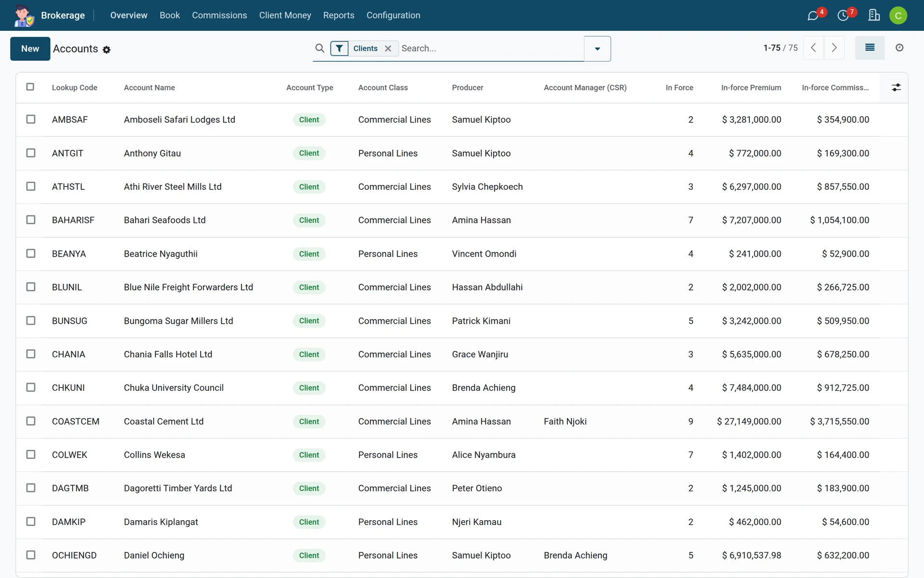
Task: Check the Chuka University Council checkbox
Action: click(31, 387)
